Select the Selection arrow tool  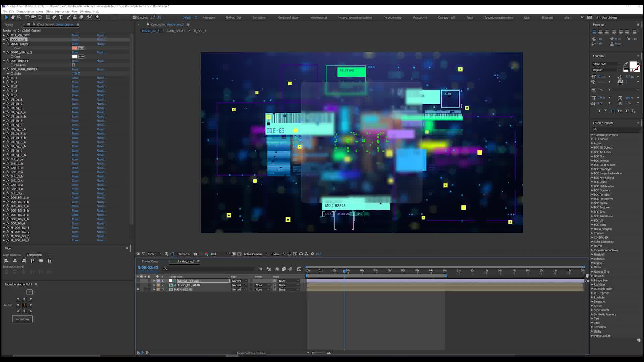[6, 17]
